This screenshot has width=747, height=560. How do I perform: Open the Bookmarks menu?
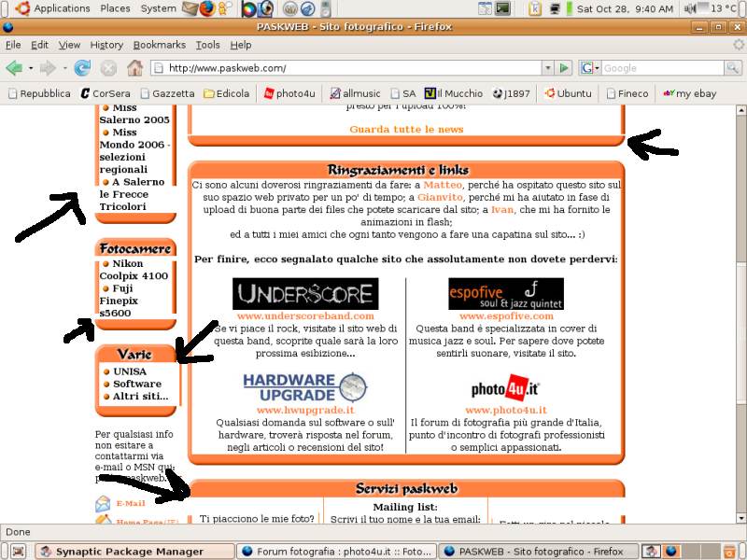pyautogui.click(x=159, y=45)
